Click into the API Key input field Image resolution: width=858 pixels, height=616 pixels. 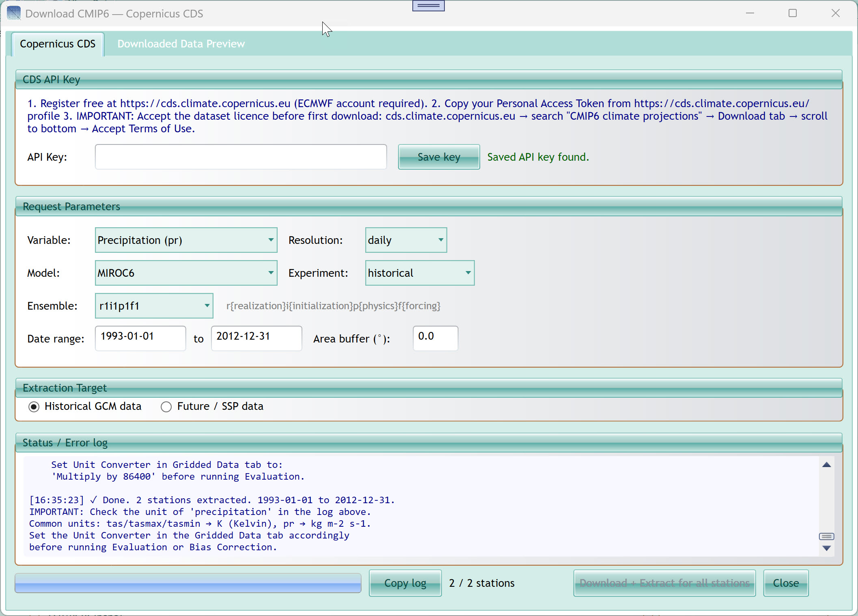(x=241, y=157)
